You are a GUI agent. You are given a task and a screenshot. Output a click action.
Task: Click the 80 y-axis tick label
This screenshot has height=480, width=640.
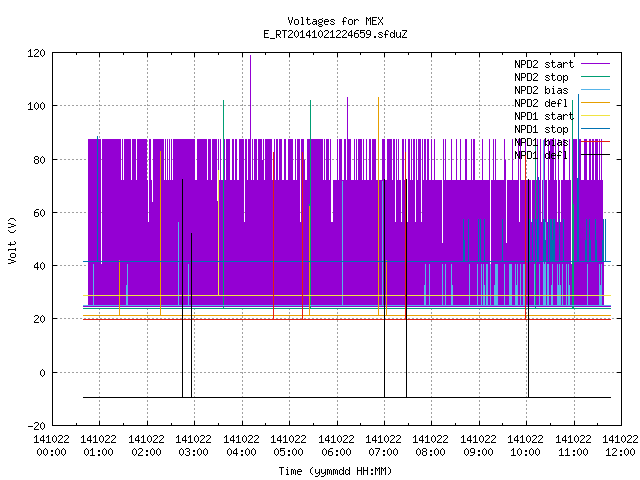[40, 160]
